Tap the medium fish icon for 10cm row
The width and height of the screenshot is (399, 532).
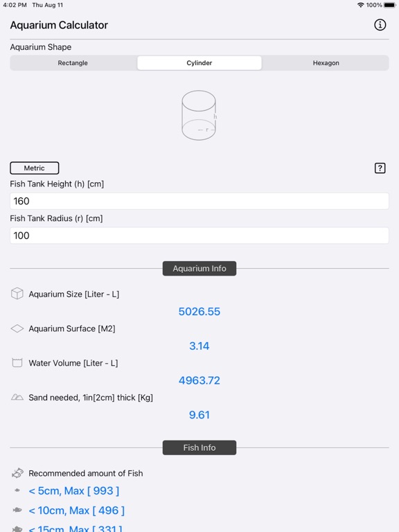[x=17, y=510]
